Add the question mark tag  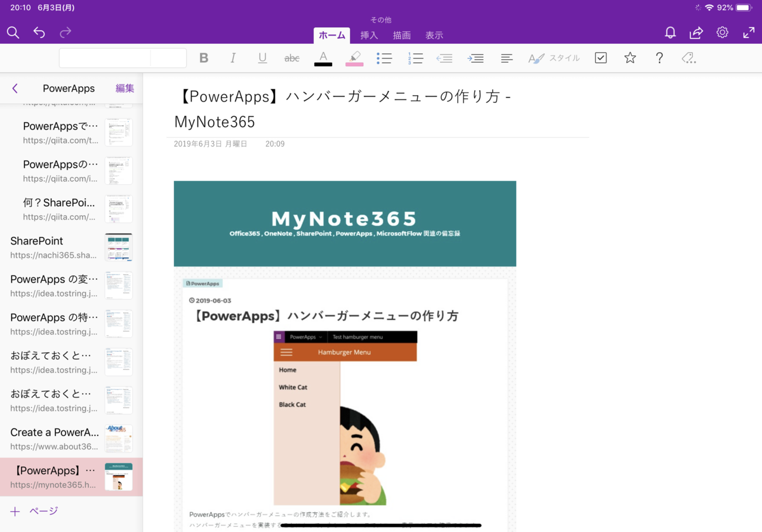tap(659, 58)
